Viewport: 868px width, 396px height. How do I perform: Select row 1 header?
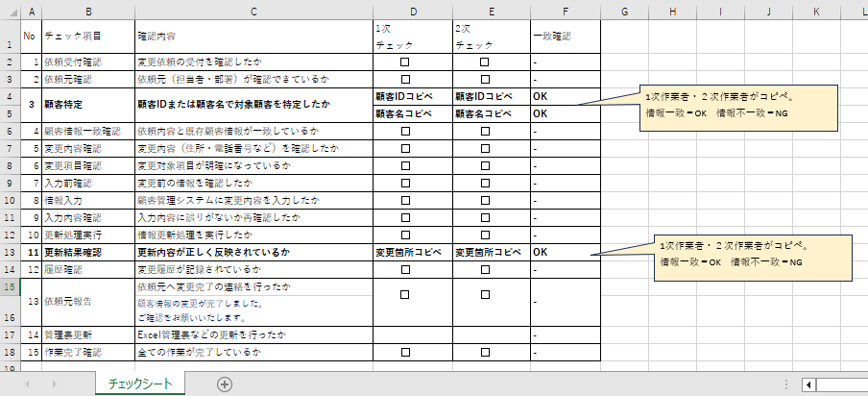[10, 37]
